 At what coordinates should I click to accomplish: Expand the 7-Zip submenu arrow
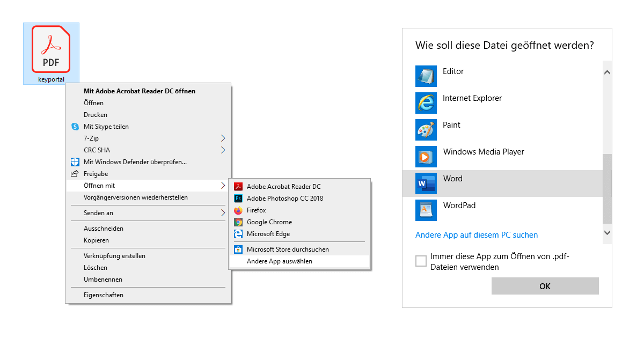point(223,138)
